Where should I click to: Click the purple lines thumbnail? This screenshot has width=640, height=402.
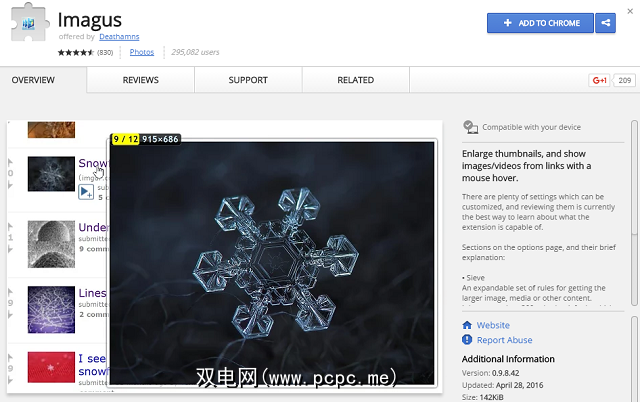51,309
